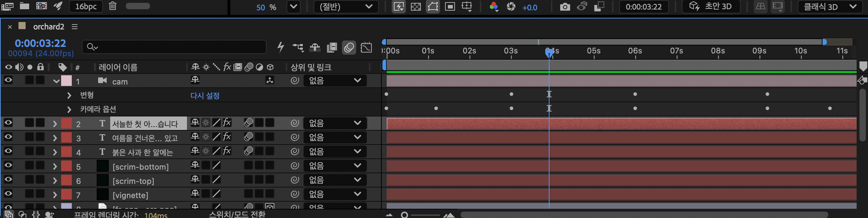The width and height of the screenshot is (868, 218).
Task: Select the orchard2 composition tab
Action: (x=49, y=27)
